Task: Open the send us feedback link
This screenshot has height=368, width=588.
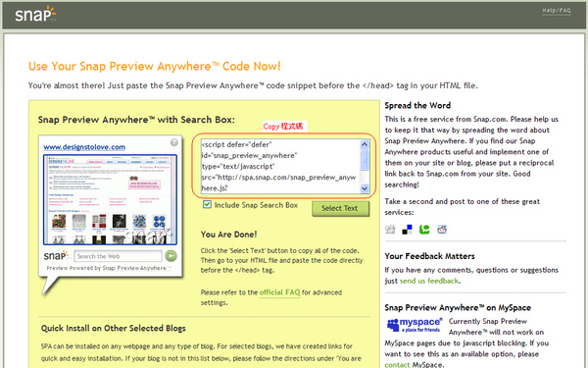Action: [429, 281]
